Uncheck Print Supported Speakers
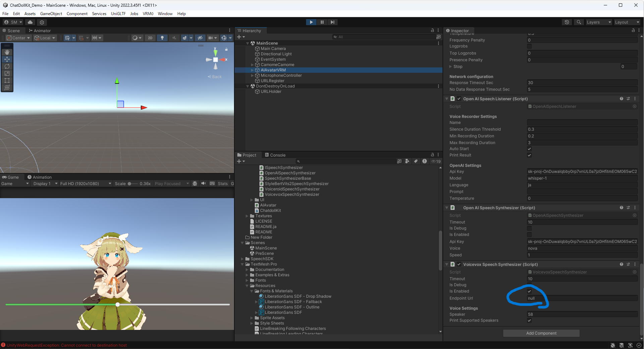Screen dimensions: 644x349 (529, 321)
